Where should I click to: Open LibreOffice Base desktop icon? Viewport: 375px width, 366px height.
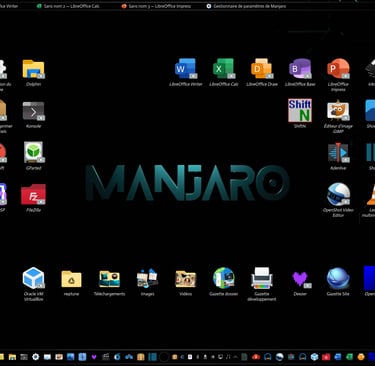[300, 69]
